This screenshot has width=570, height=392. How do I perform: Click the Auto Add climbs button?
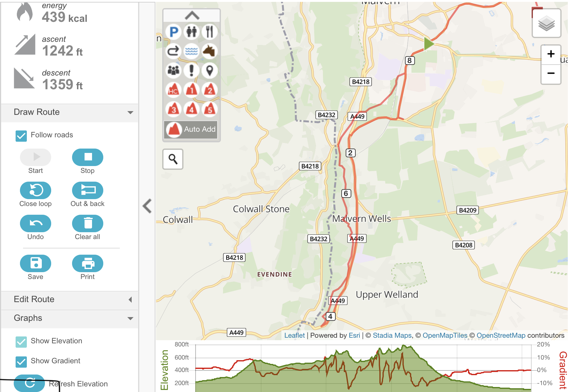pyautogui.click(x=191, y=129)
